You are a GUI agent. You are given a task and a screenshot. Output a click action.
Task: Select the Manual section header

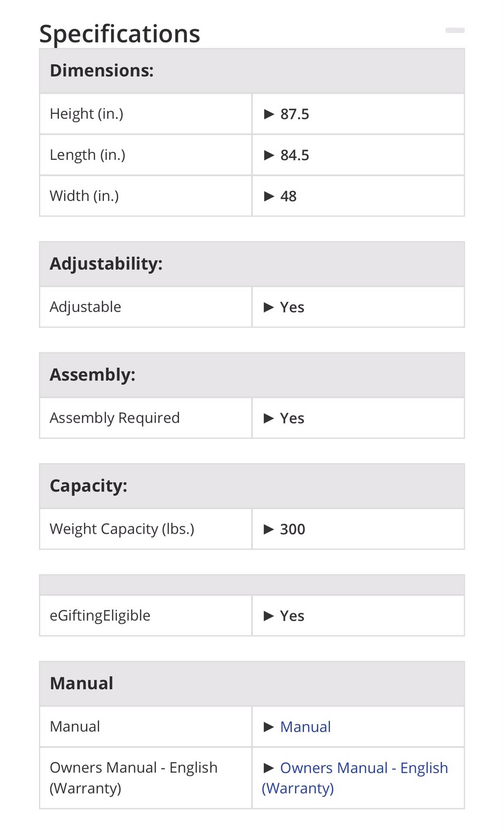(x=252, y=683)
